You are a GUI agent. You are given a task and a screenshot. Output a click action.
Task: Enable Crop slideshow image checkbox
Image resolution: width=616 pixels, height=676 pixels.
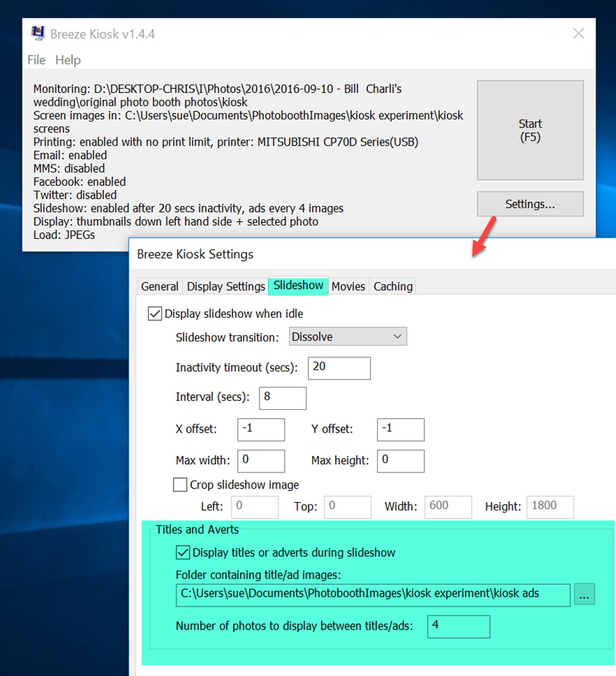click(180, 485)
